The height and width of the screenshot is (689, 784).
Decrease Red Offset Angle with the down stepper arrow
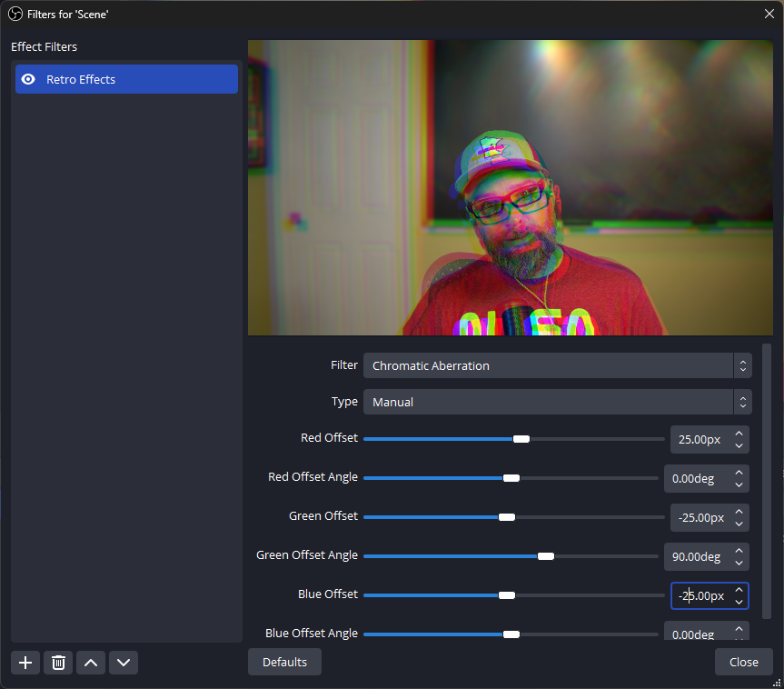739,484
